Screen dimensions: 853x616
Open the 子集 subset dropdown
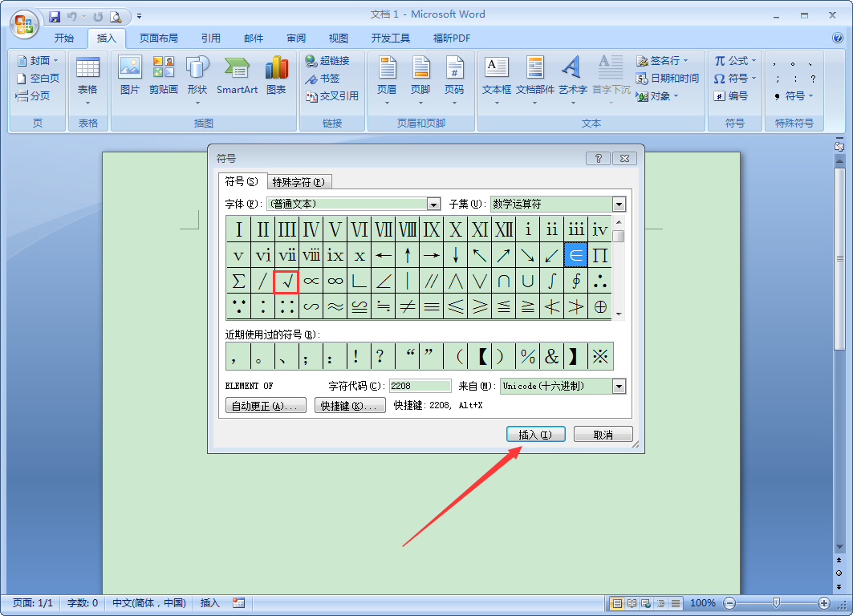[x=619, y=204]
